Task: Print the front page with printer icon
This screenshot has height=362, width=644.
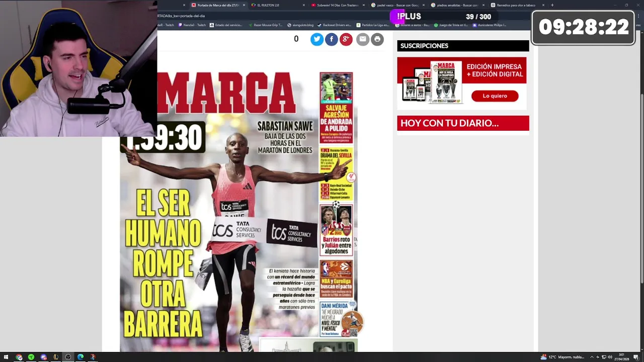Action: point(377,39)
